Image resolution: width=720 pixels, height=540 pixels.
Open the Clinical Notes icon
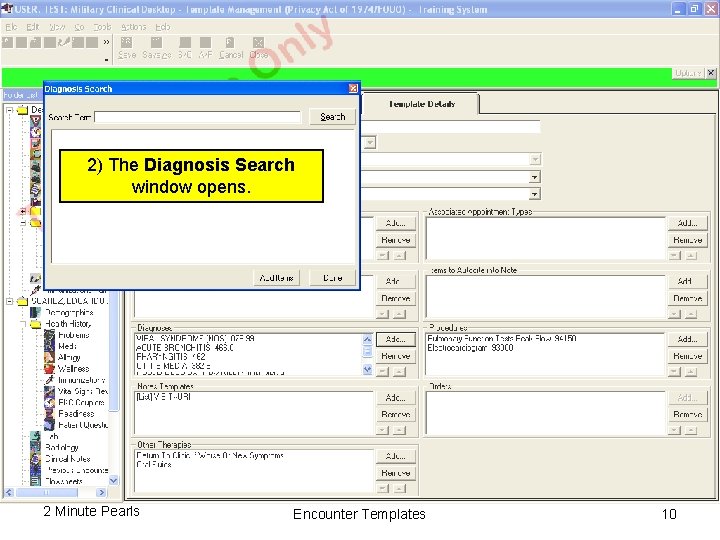pyautogui.click(x=35, y=459)
